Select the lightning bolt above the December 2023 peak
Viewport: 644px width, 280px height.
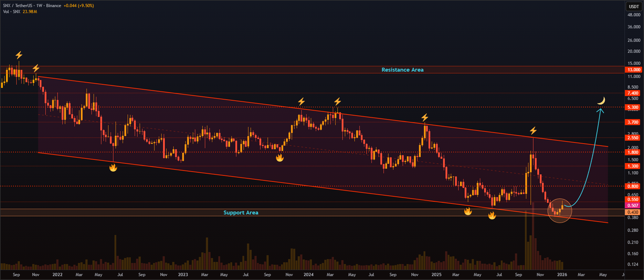pyautogui.click(x=301, y=101)
